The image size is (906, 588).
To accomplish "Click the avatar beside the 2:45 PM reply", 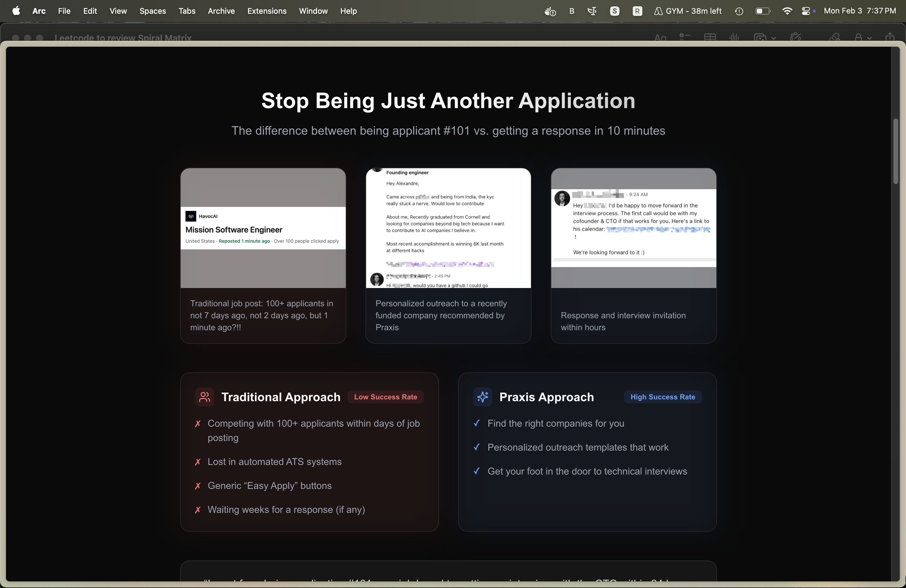I will [377, 280].
